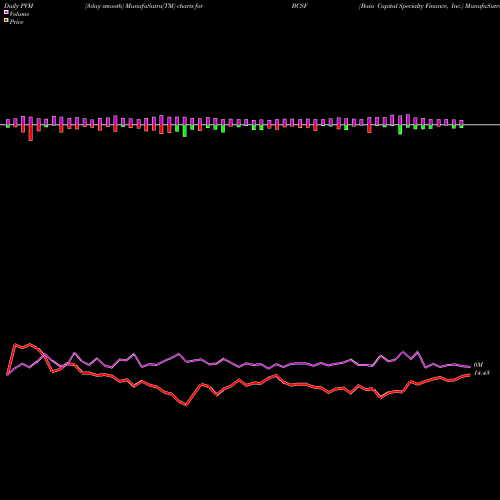Select the 'Price' legend label
Screen dimensions: 500x500
coord(16,22)
